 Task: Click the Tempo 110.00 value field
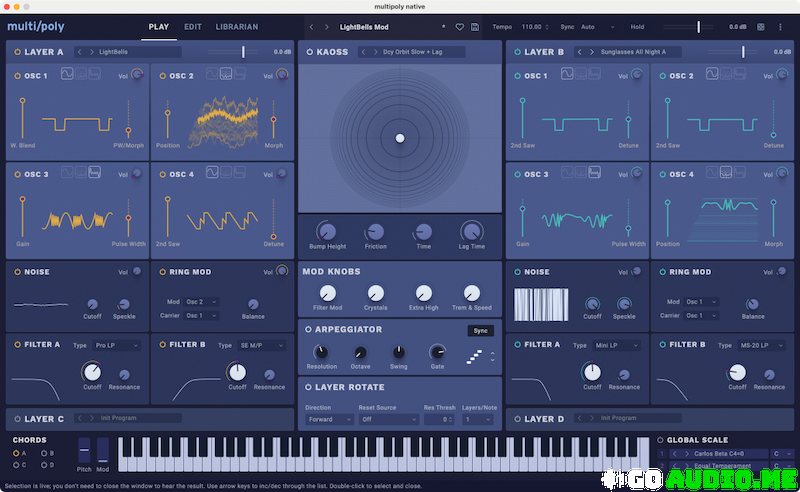[534, 27]
